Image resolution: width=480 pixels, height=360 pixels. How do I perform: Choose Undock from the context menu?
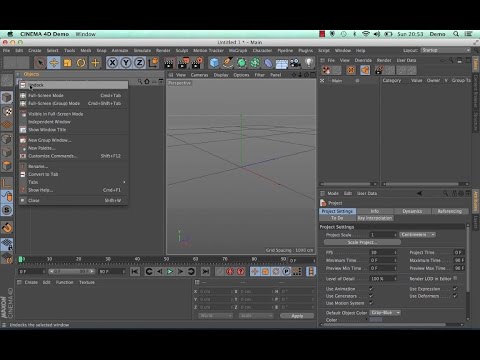tap(73, 85)
